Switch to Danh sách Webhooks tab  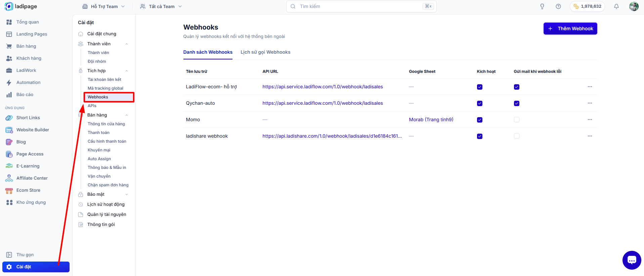click(x=208, y=52)
